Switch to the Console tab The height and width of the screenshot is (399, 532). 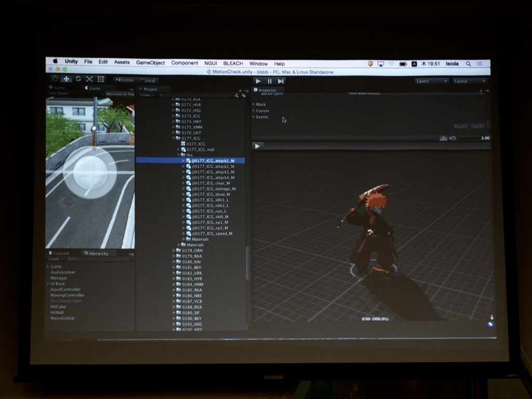pos(59,253)
